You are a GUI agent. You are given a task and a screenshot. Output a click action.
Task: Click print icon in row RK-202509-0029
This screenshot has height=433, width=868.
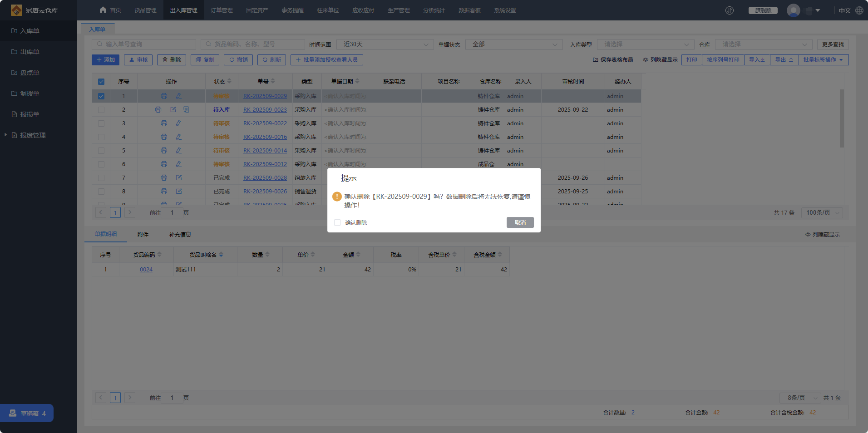[x=164, y=96]
